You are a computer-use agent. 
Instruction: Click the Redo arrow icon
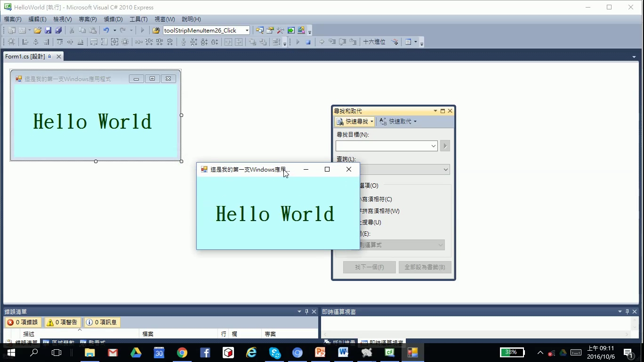pos(123,30)
